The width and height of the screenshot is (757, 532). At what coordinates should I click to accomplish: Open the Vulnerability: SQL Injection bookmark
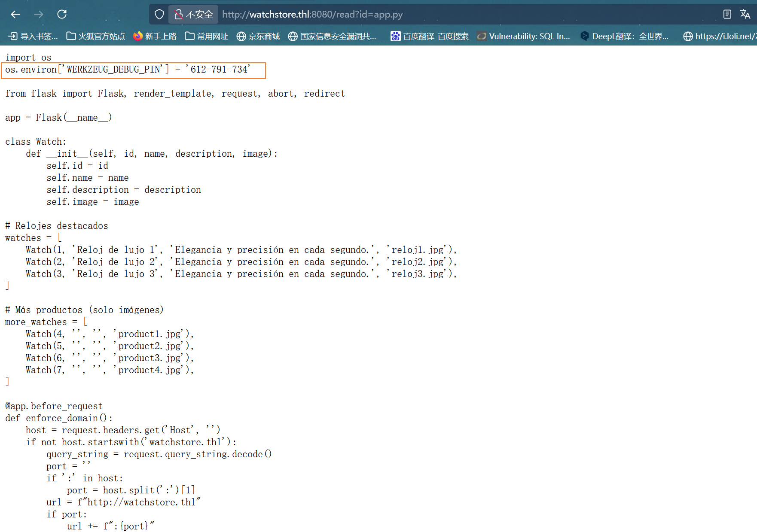tap(524, 36)
